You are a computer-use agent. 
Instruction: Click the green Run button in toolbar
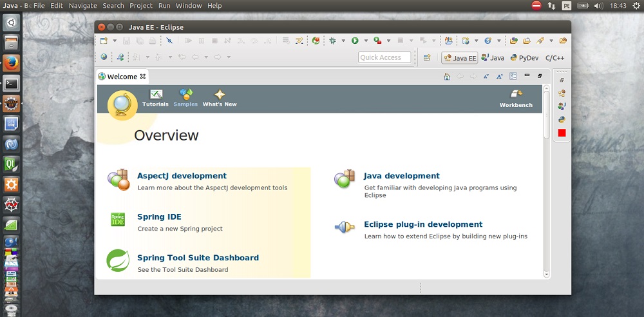(354, 41)
